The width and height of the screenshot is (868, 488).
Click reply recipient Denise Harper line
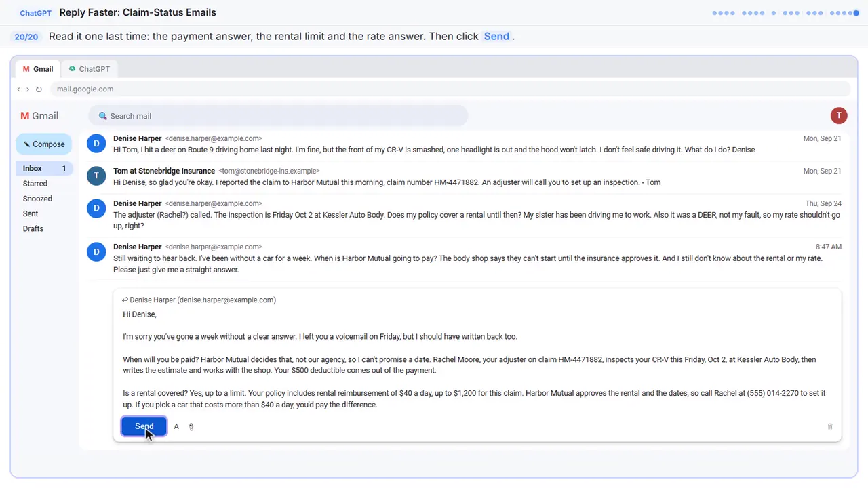[199, 300]
